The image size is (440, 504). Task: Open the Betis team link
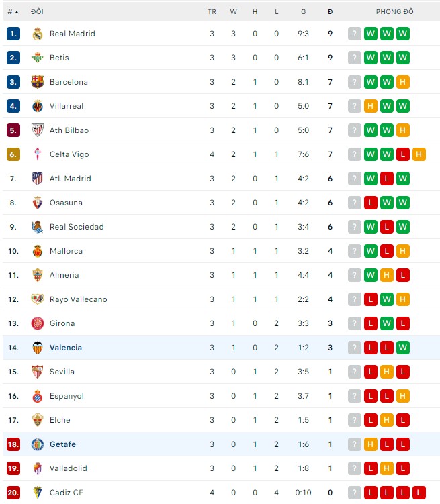click(59, 58)
